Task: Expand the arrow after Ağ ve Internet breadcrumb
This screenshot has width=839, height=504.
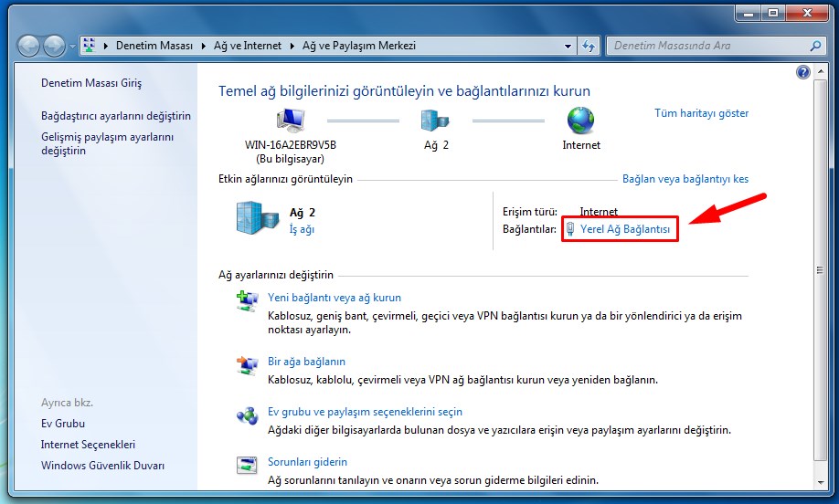Action: point(292,46)
